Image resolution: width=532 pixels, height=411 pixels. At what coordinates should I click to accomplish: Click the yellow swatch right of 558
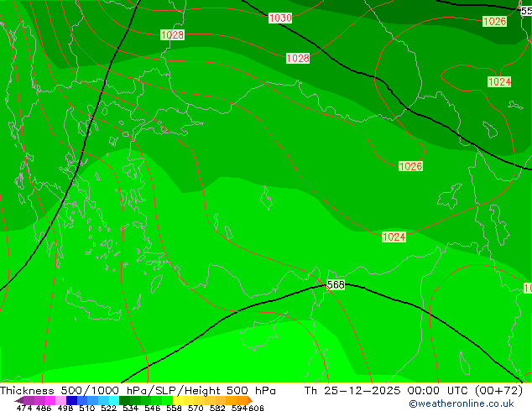point(178,400)
